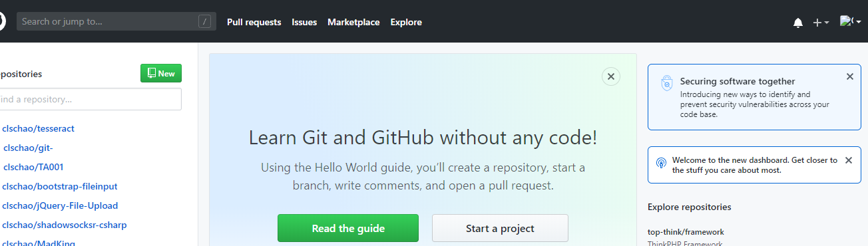Dismiss the Learn Git banner with X
This screenshot has width=868, height=246.
click(611, 76)
